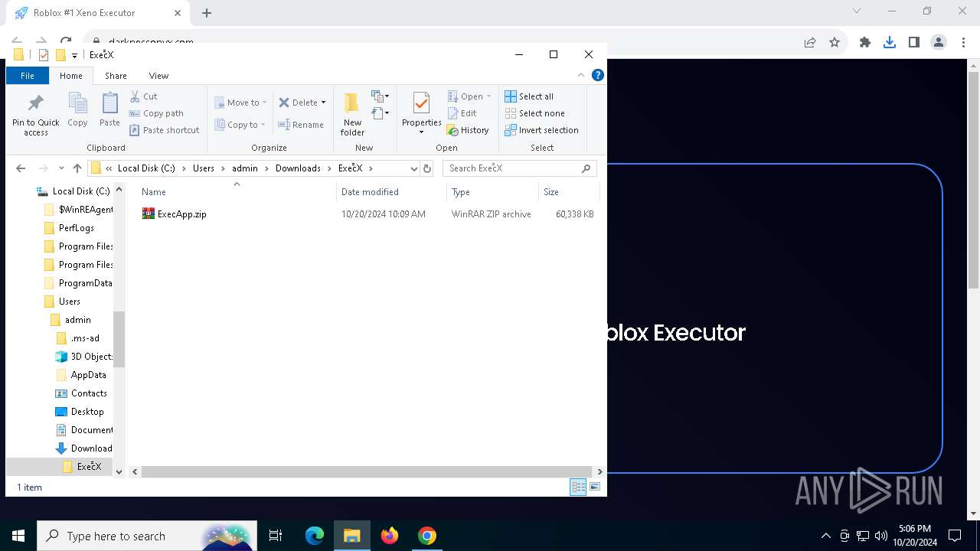Switch to the Share ribbon tab
Screen dimensions: 980x551
point(116,76)
